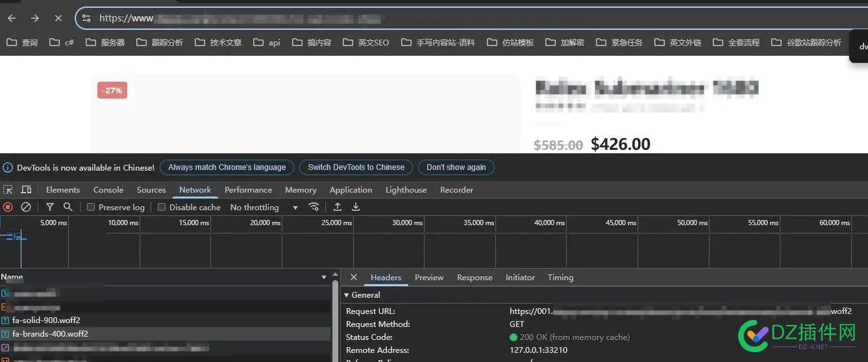The height and width of the screenshot is (362, 868).
Task: Switch to the Console tab
Action: click(x=108, y=190)
